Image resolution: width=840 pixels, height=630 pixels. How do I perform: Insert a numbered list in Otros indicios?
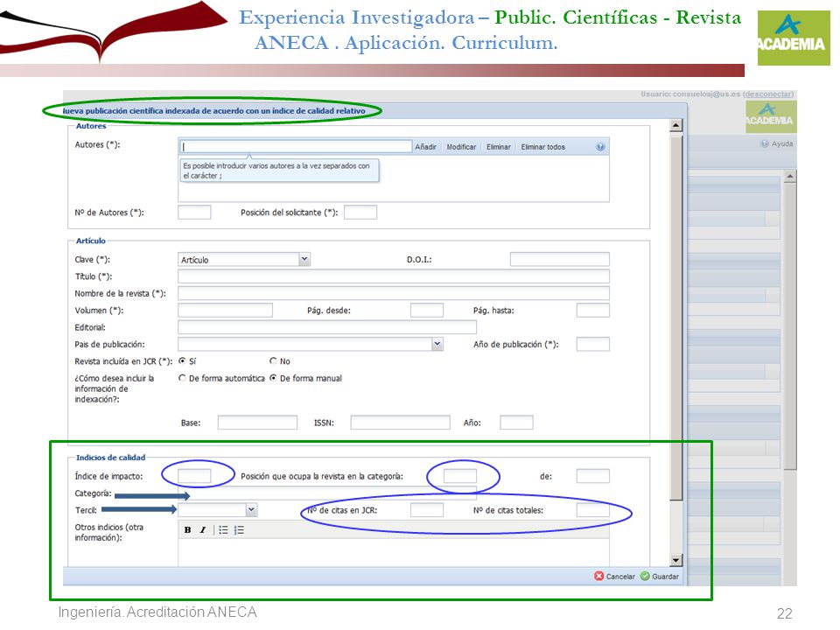239,530
